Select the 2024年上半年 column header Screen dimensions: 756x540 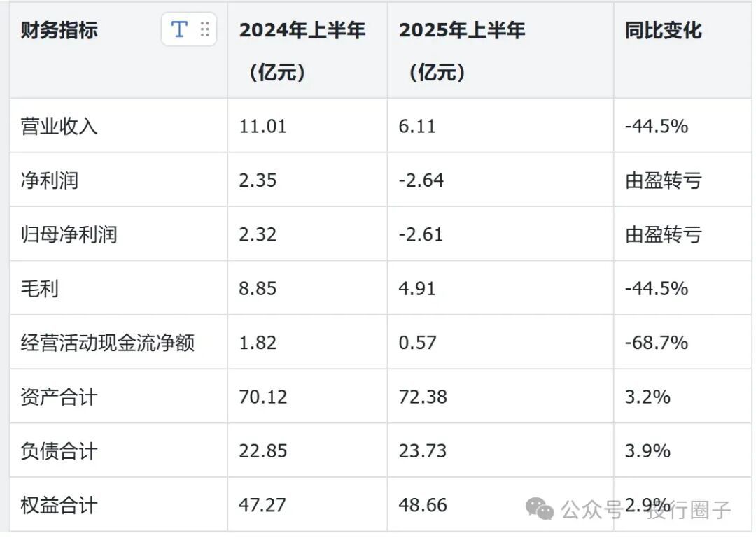[x=302, y=30]
